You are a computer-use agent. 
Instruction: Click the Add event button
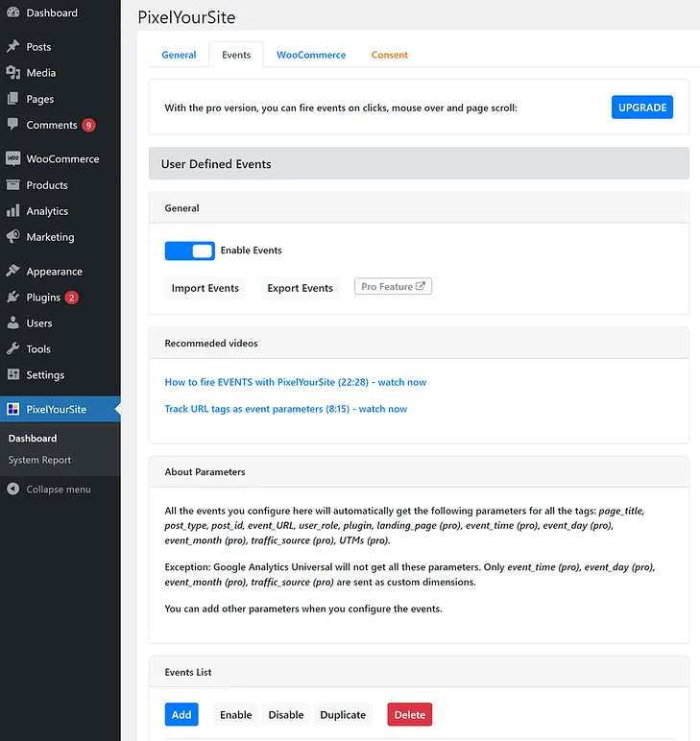point(181,715)
